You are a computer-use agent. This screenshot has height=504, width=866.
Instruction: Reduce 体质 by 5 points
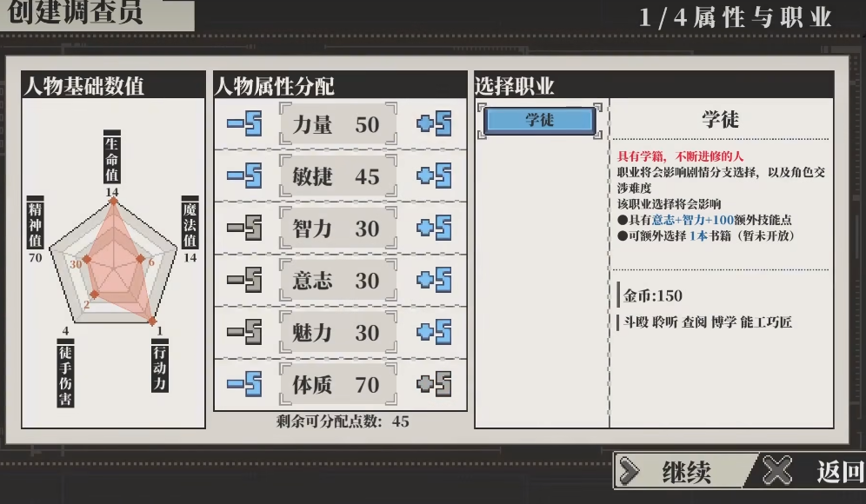click(244, 384)
